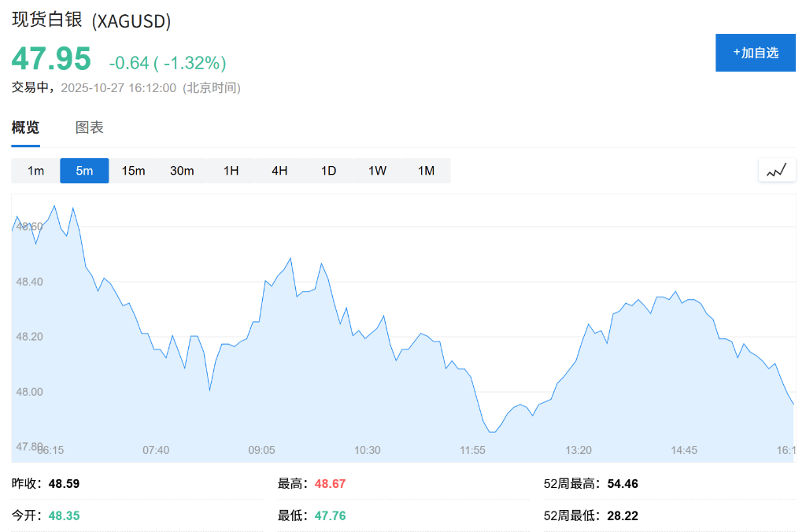806x532 pixels.
Task: Select the 1m chart interval
Action: pos(35,171)
